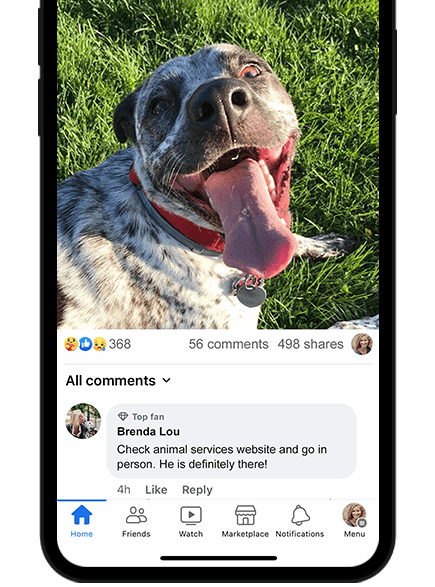Image resolution: width=435 pixels, height=587 pixels.
Task: Open the Marketplace storefront icon
Action: [245, 515]
